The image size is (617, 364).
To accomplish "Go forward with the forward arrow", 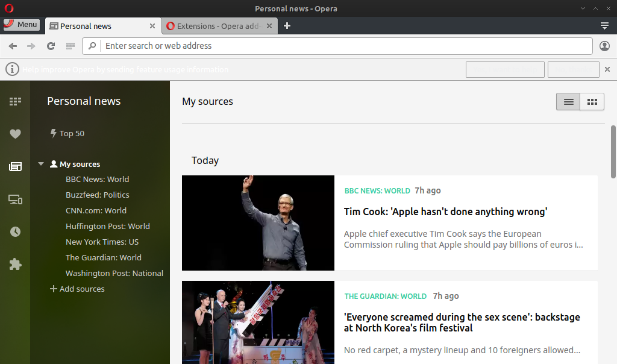I will click(x=31, y=46).
